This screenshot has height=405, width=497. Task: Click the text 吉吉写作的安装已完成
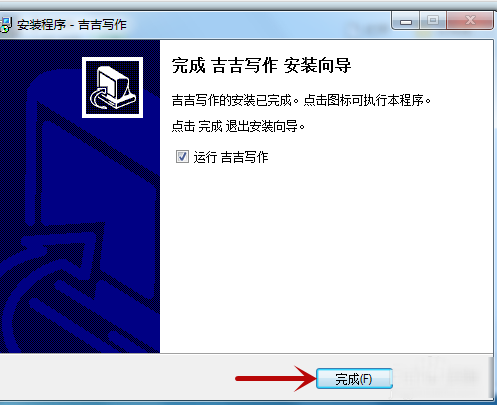coord(232,100)
